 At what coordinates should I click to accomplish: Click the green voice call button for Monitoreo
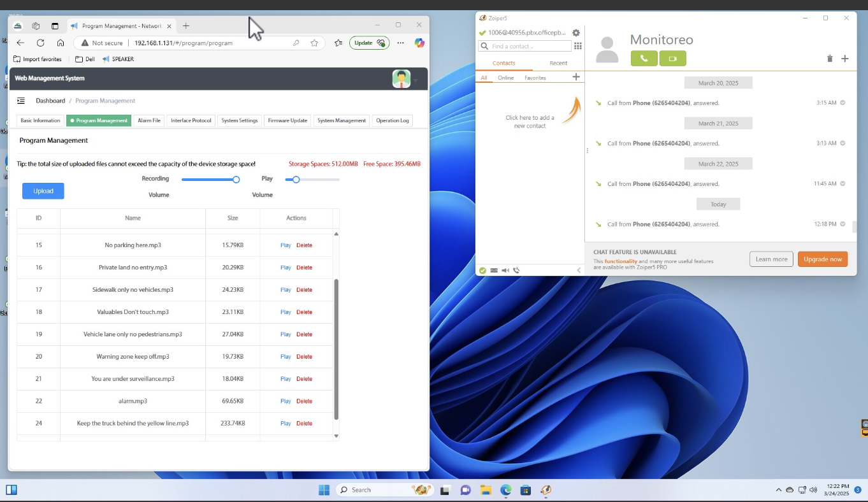point(644,59)
